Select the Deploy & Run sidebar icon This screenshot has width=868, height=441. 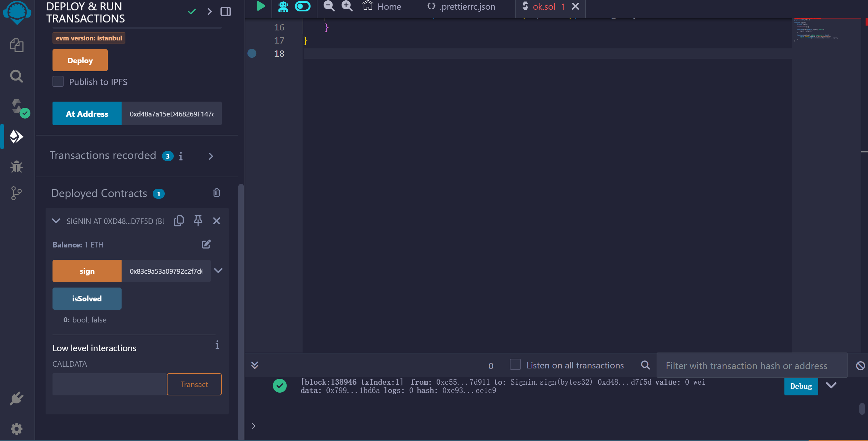[16, 137]
